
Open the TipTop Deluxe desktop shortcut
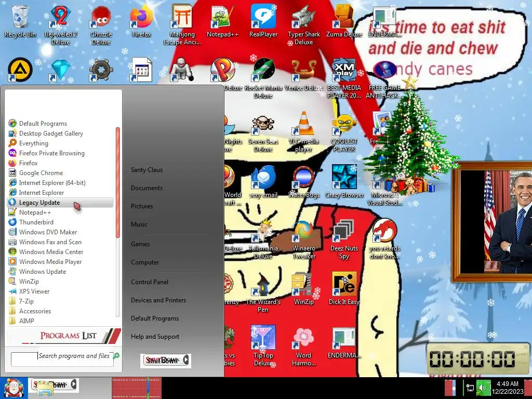pyautogui.click(x=263, y=346)
